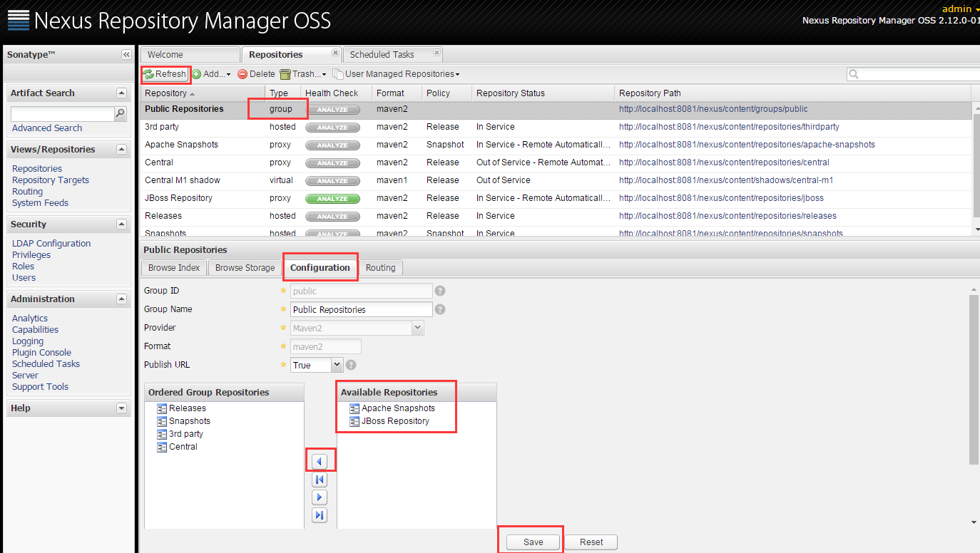The width and height of the screenshot is (980, 553).
Task: Open the Privileges link
Action: click(x=31, y=255)
